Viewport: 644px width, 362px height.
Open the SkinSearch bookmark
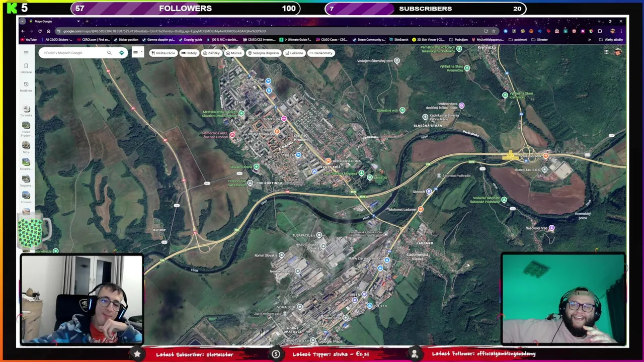398,40
